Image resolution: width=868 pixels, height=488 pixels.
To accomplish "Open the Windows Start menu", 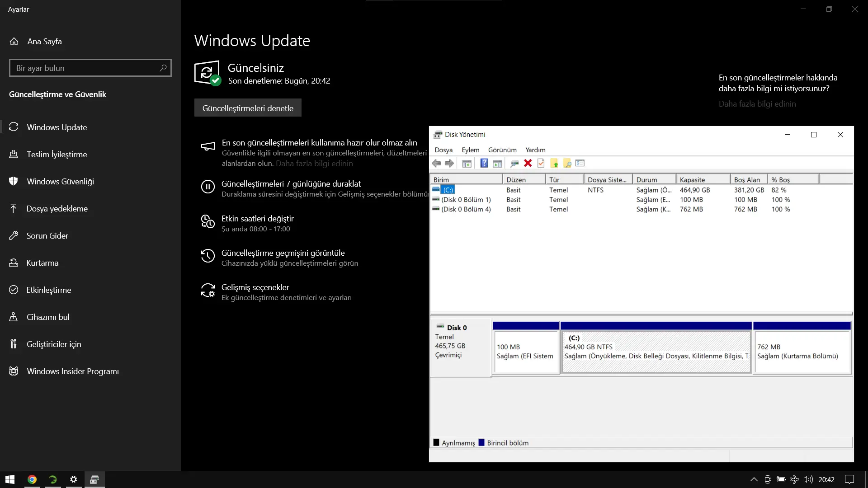I will click(10, 479).
